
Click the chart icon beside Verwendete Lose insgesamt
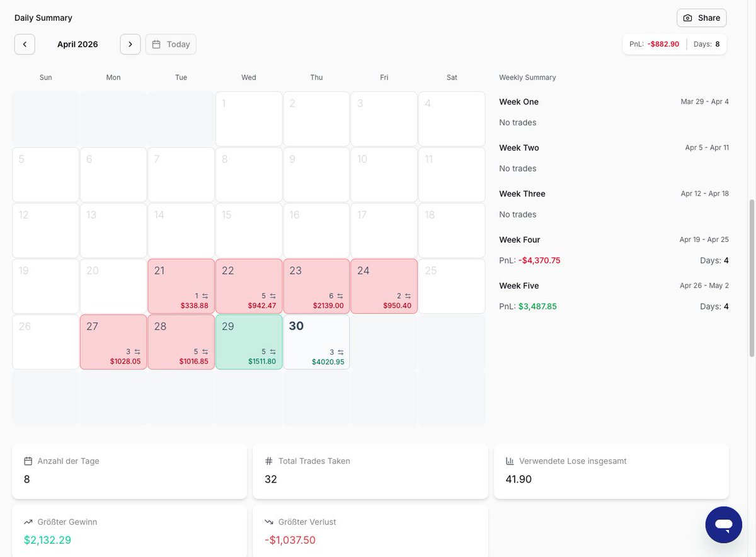pyautogui.click(x=510, y=461)
